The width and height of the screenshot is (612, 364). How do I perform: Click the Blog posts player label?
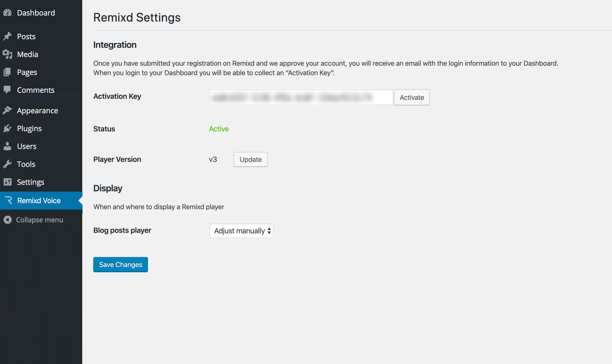tap(122, 230)
